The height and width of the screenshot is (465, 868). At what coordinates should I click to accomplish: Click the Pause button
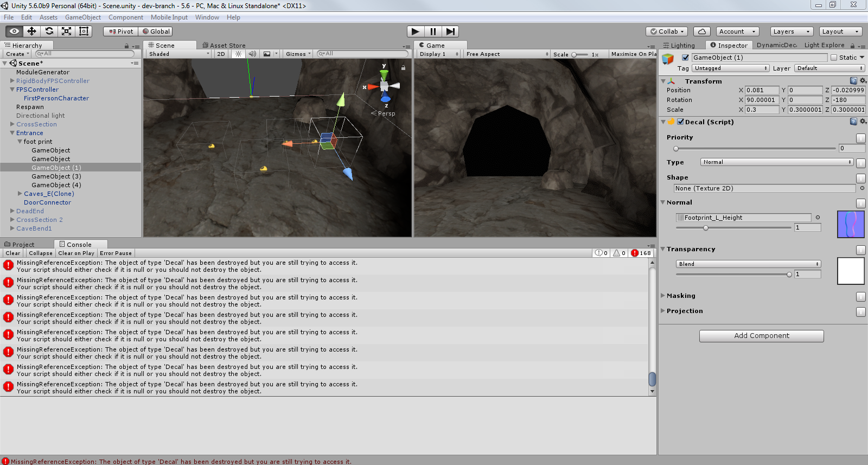(x=433, y=31)
